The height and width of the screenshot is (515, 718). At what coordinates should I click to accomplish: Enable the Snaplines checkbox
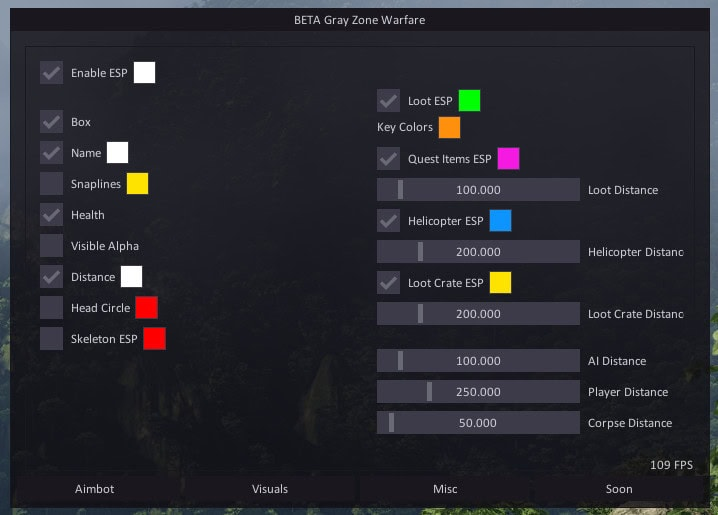coord(51,184)
